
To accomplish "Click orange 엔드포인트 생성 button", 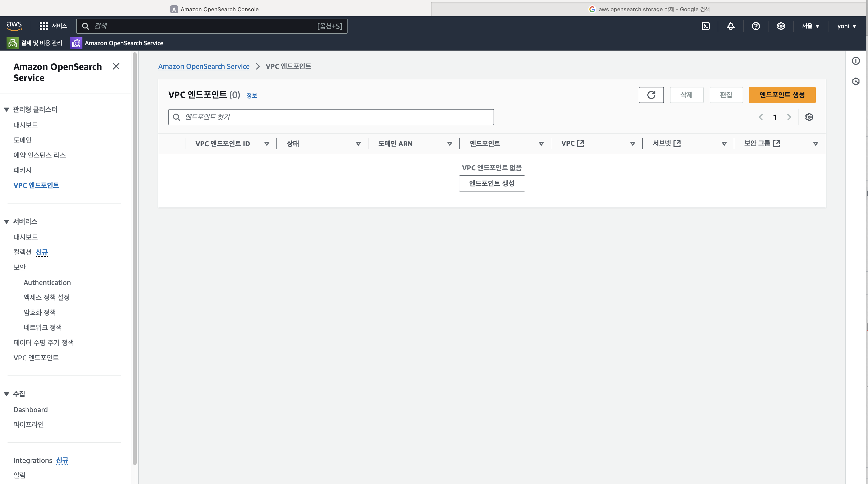I will (782, 95).
